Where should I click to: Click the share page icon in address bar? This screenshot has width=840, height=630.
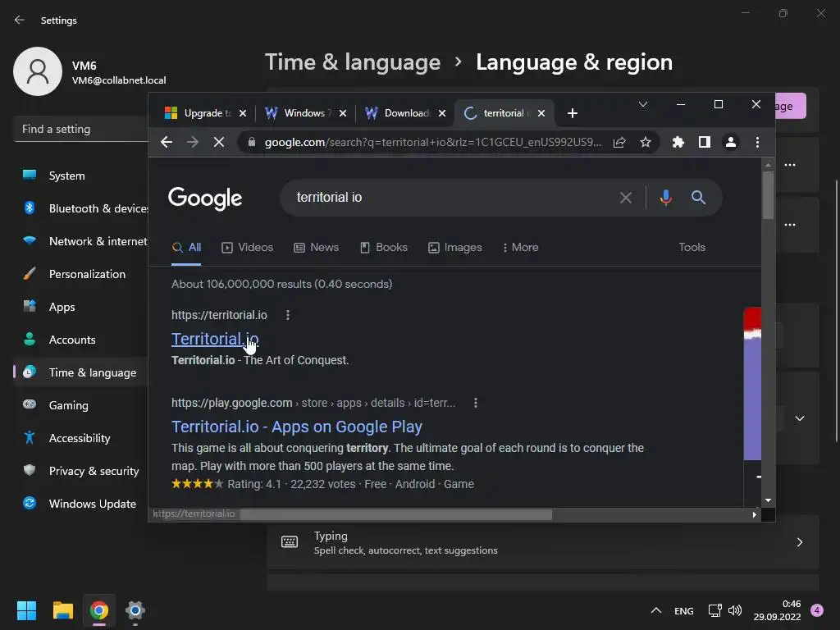pyautogui.click(x=619, y=142)
